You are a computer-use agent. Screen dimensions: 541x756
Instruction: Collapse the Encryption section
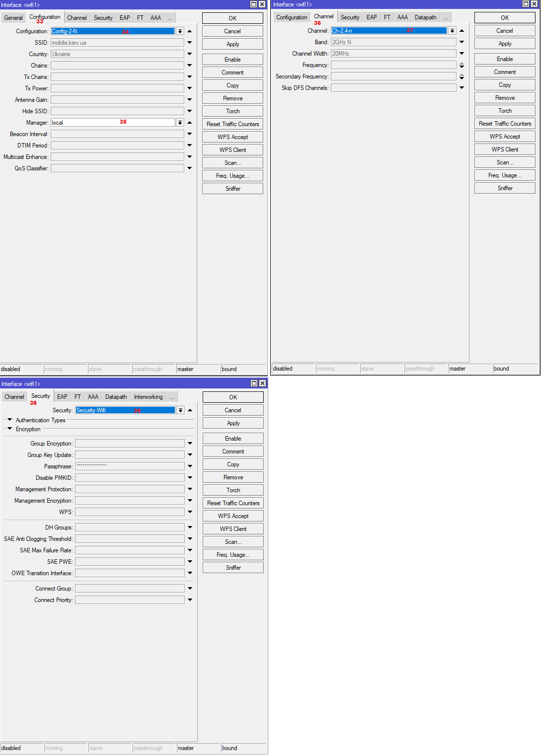9,429
